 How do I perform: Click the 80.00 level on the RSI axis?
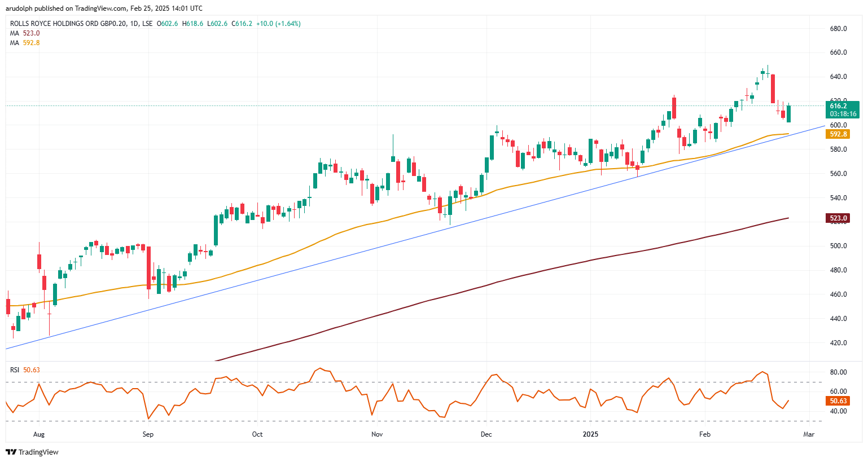pyautogui.click(x=838, y=372)
